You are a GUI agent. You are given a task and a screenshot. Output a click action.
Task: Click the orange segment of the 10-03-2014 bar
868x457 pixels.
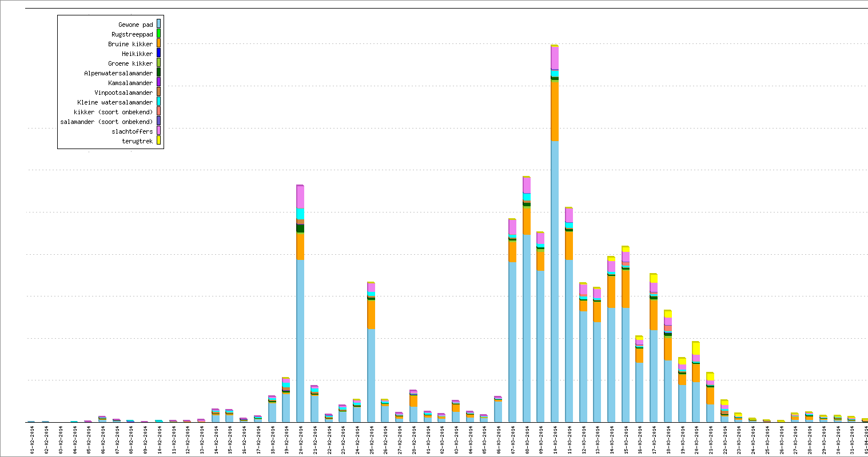tap(555, 111)
